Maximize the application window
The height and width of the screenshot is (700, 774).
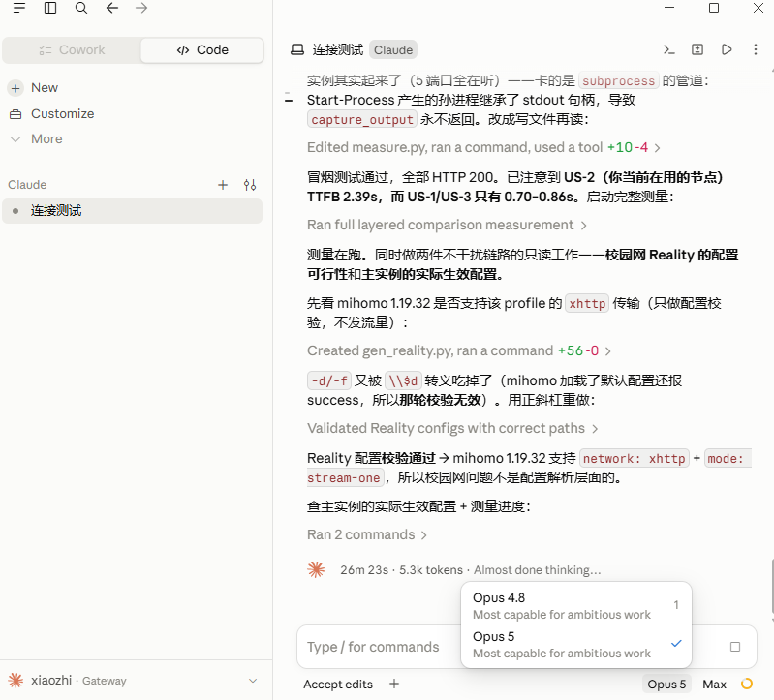[714, 8]
